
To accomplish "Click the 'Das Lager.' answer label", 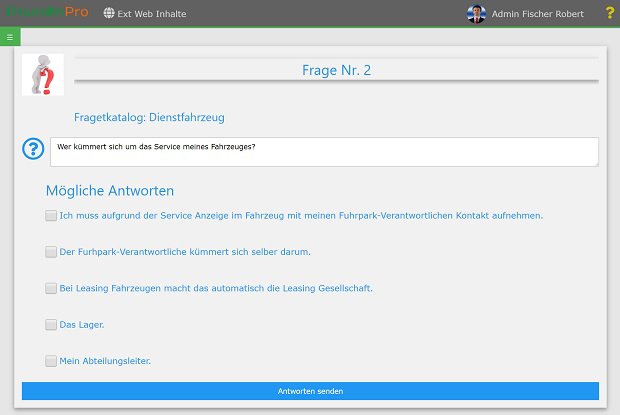I will [82, 324].
